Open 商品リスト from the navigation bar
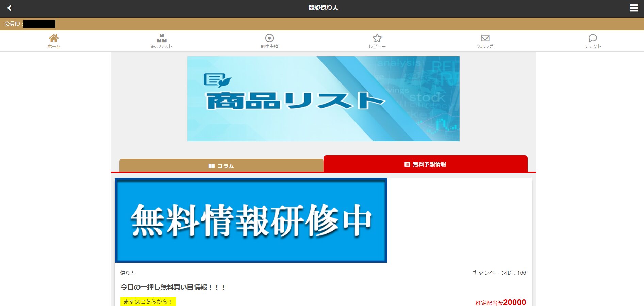 (162, 41)
